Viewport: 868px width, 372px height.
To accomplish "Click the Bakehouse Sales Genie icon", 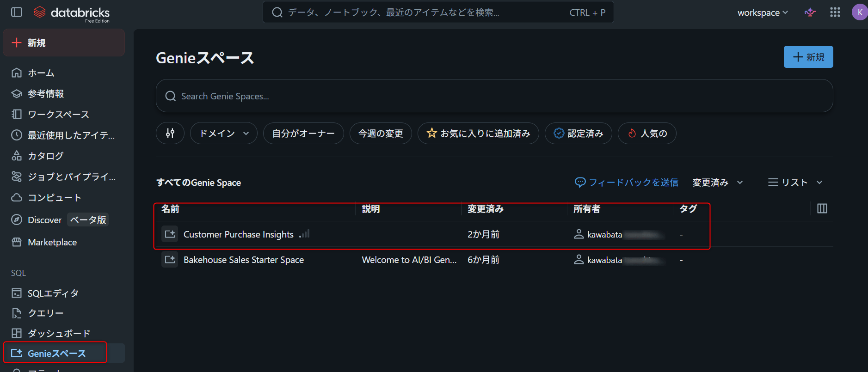I will coord(170,259).
